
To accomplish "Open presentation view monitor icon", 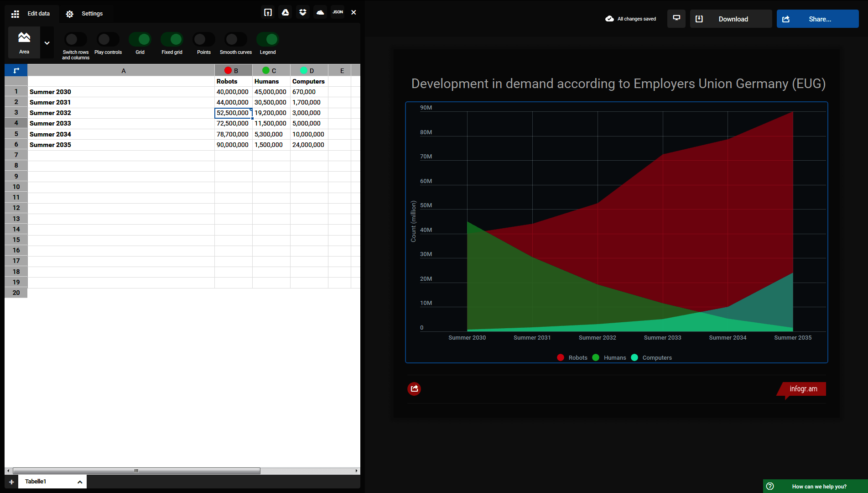I will 676,19.
